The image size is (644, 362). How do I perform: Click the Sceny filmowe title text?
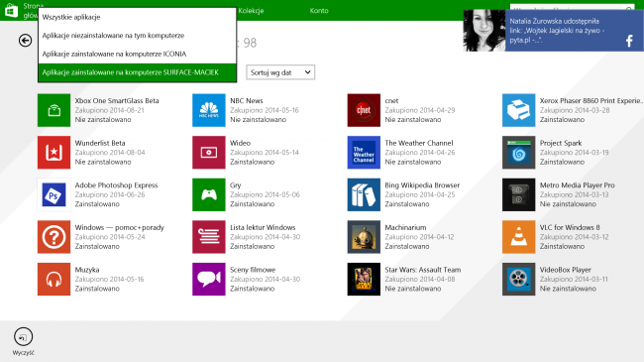pos(253,270)
